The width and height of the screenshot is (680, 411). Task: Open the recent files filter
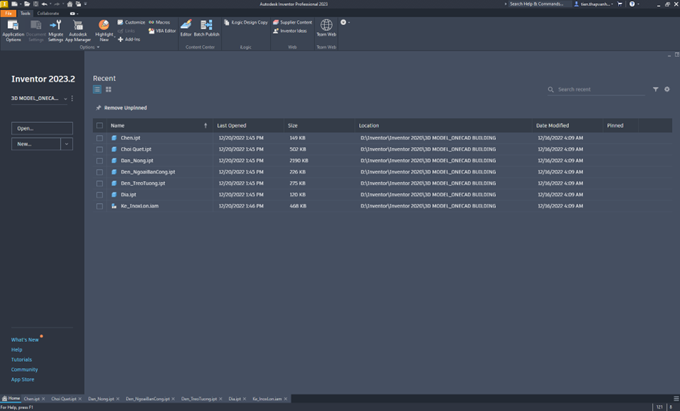655,89
